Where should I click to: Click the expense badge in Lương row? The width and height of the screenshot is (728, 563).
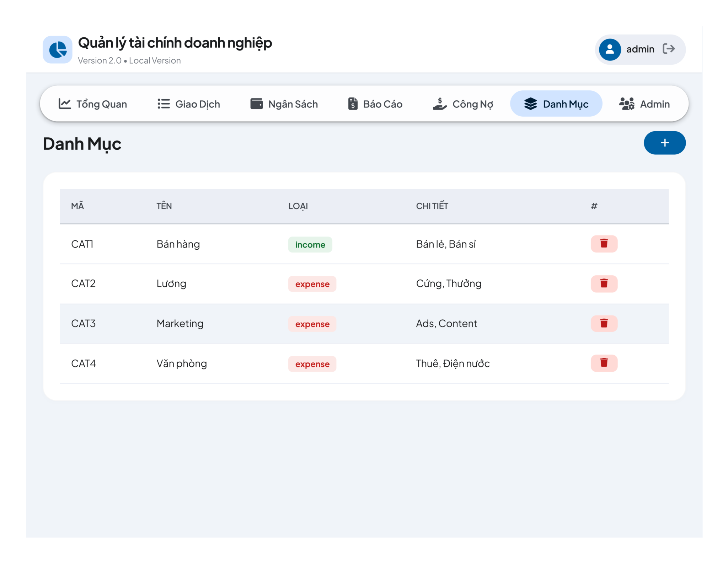[x=312, y=284]
